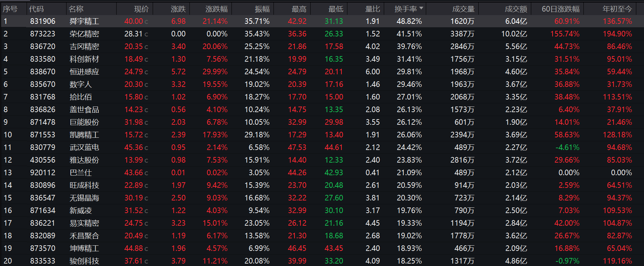Select stock name 盖世食品
The image size is (644, 266).
pyautogui.click(x=84, y=110)
